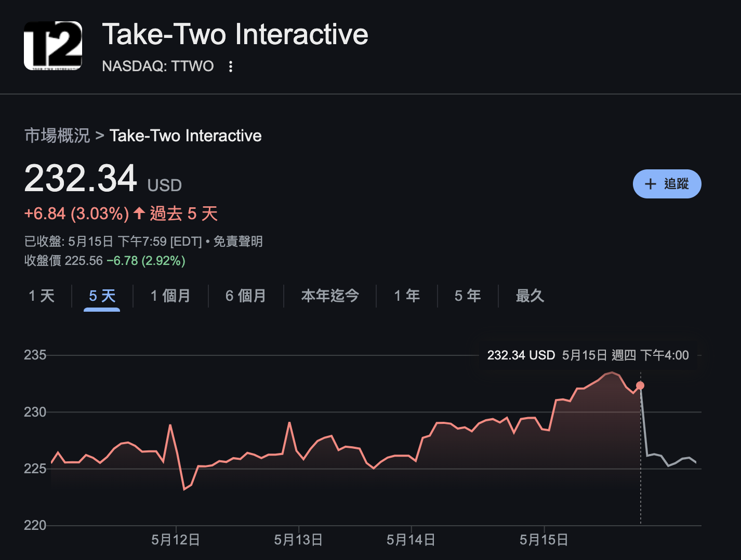
Task: Click the 5月14日 date label on axis
Action: [x=411, y=540]
